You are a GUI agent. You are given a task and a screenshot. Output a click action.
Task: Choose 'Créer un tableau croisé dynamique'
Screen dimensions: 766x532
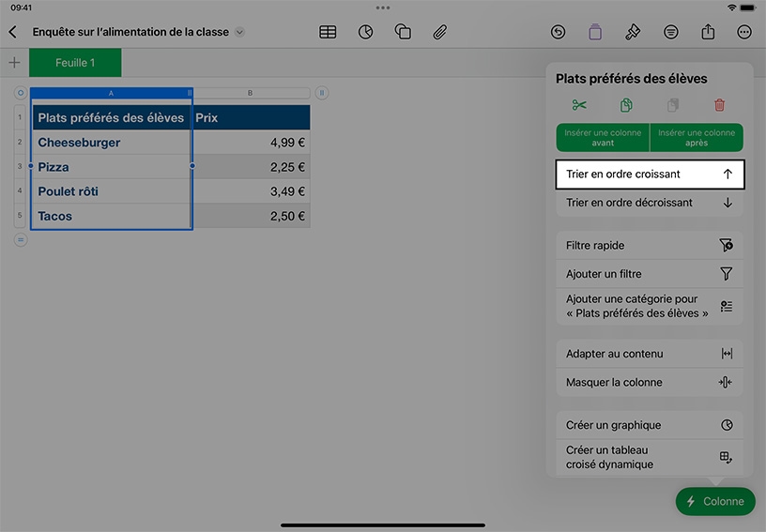coord(650,457)
